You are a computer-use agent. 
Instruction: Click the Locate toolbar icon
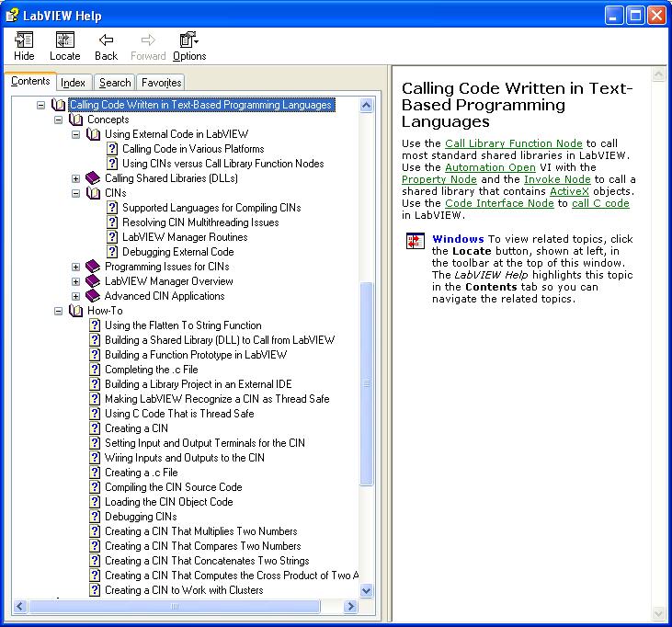64,40
